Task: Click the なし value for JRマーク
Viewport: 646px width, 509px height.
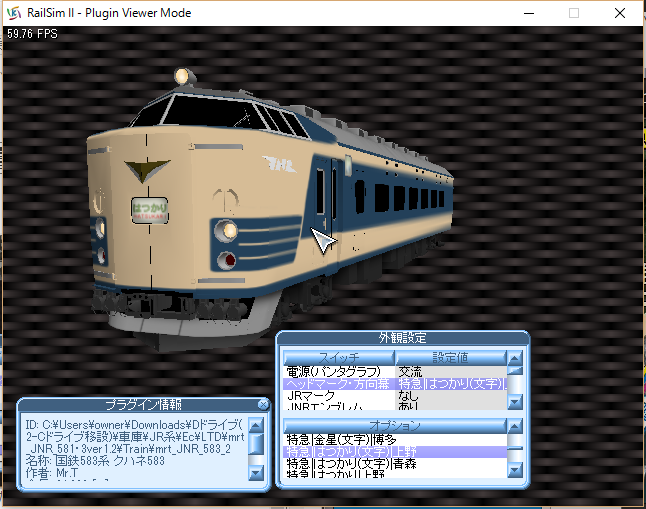Action: [x=408, y=396]
